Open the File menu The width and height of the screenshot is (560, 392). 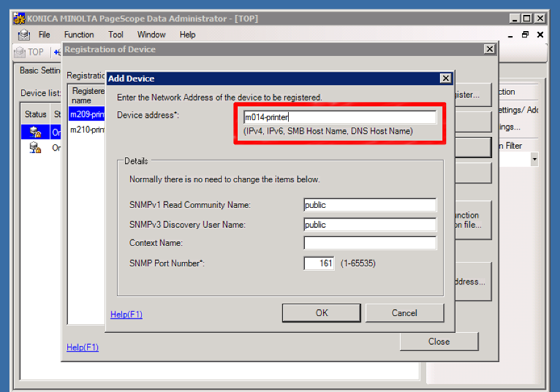44,35
